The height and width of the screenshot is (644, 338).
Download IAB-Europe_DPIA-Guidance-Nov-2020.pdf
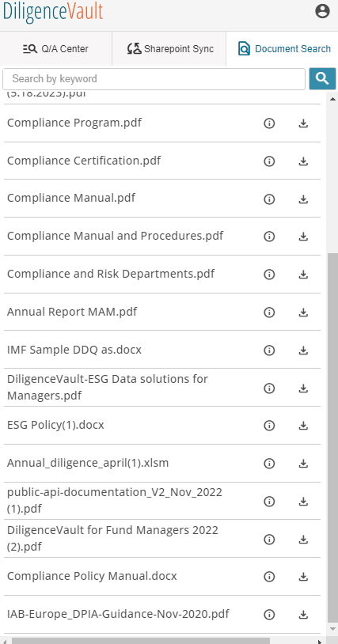click(x=303, y=615)
